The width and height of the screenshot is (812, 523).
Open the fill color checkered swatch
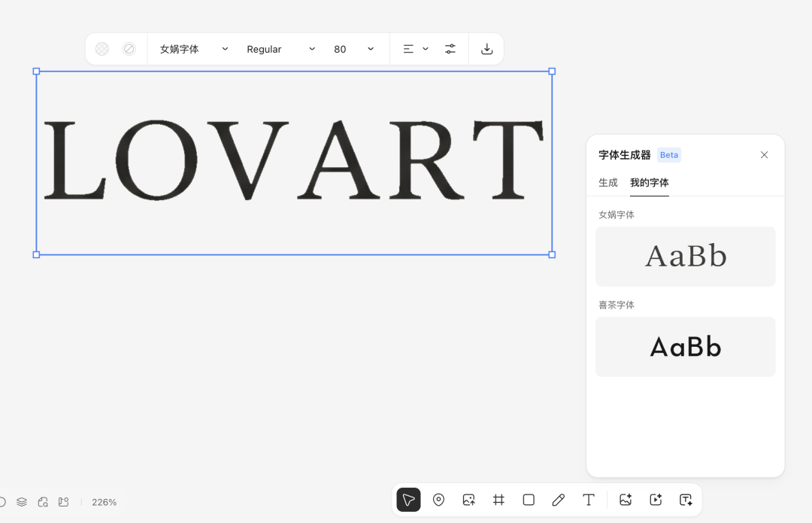point(102,49)
